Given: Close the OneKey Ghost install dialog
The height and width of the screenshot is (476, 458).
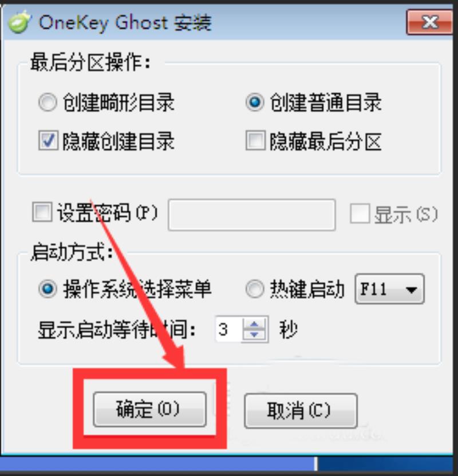Looking at the screenshot, I should (430, 22).
